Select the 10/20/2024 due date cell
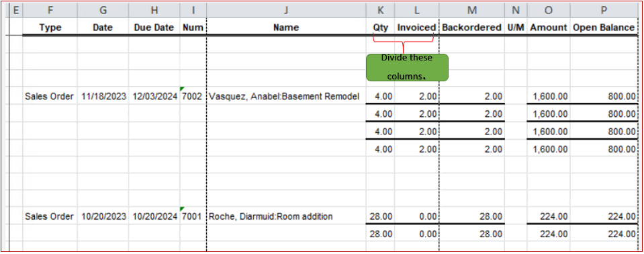The image size is (644, 254). 154,216
